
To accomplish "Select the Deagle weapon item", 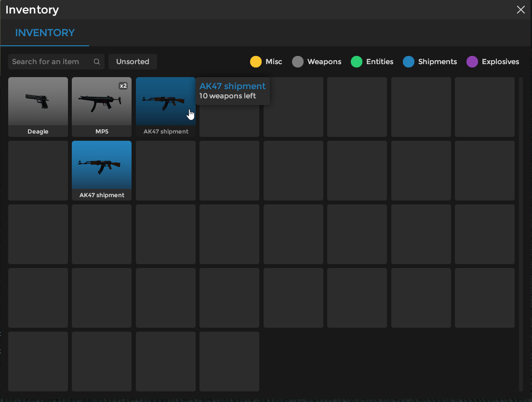I will 38,107.
